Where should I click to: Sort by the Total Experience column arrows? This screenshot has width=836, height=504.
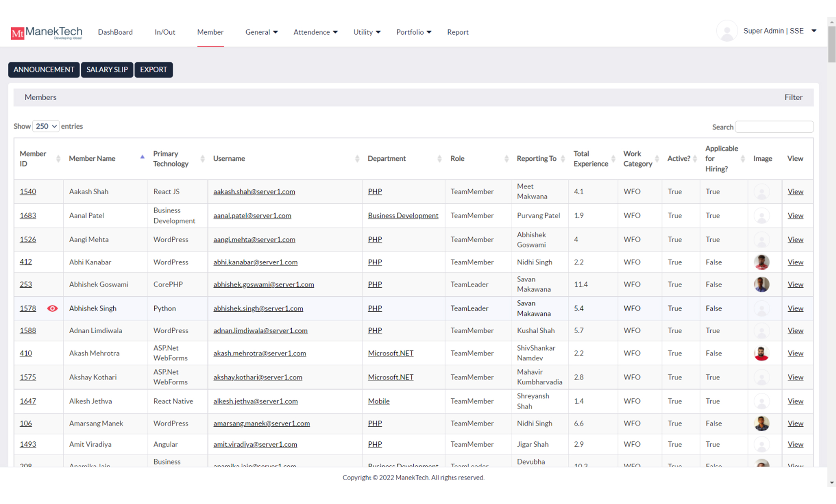click(x=613, y=159)
